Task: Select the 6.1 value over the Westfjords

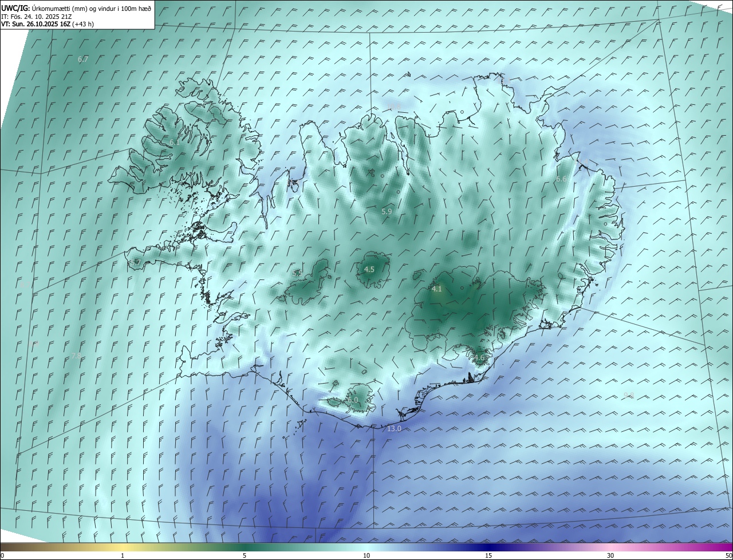Action: point(175,142)
